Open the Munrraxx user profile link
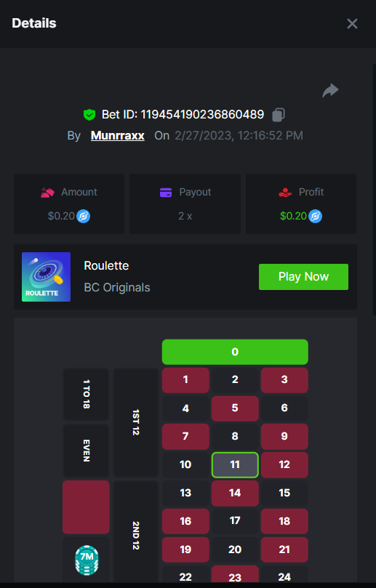The width and height of the screenshot is (376, 588). (x=117, y=135)
